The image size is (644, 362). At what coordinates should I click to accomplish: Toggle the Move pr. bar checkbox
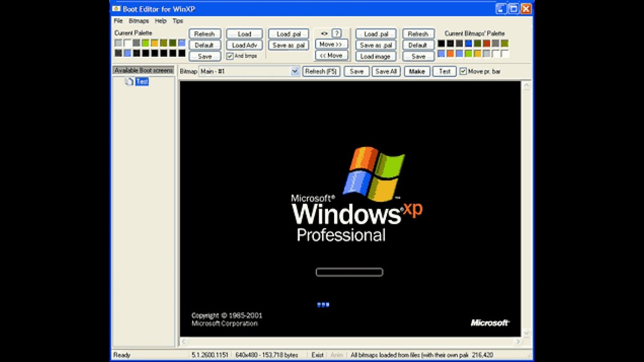[463, 71]
